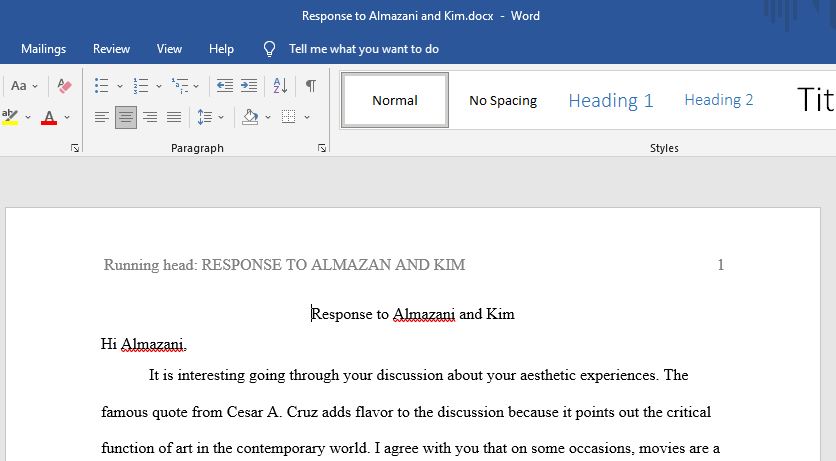Click the Tell me lightbulb icon
This screenshot has width=836, height=461.
pos(269,49)
